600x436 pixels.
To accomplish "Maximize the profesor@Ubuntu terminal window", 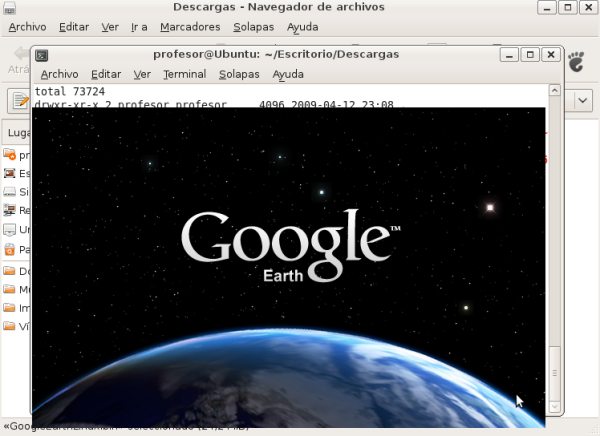I will 531,54.
